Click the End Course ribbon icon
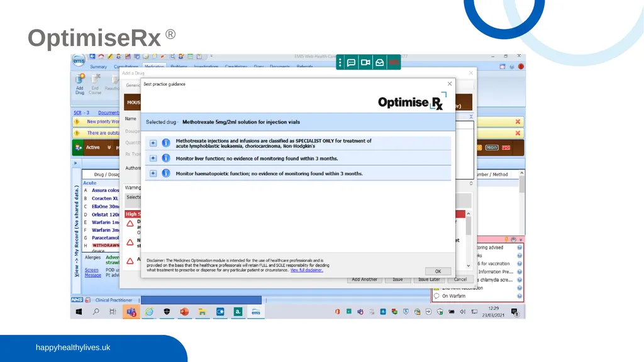Screen dimensions: 644x362 pyautogui.click(x=95, y=84)
